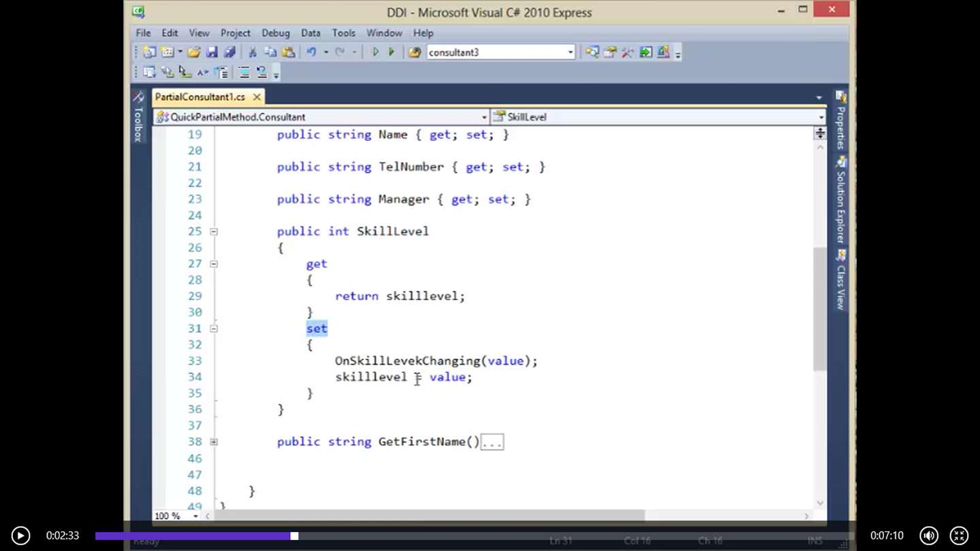
Task: Click the second green run arrow icon
Action: click(x=391, y=52)
